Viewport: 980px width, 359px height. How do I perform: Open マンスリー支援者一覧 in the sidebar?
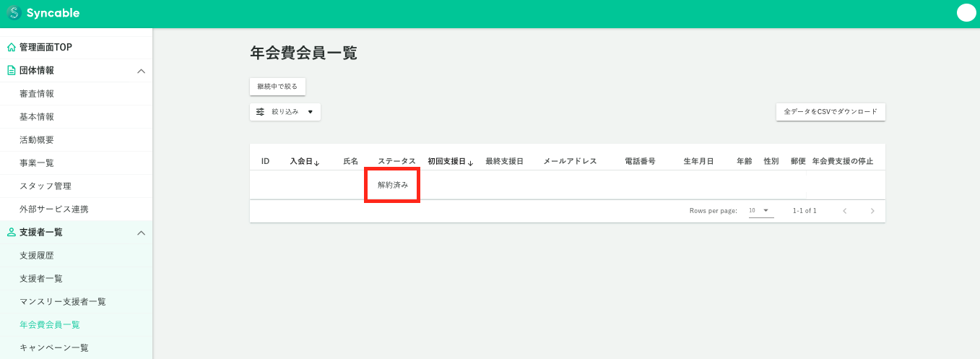[62, 302]
